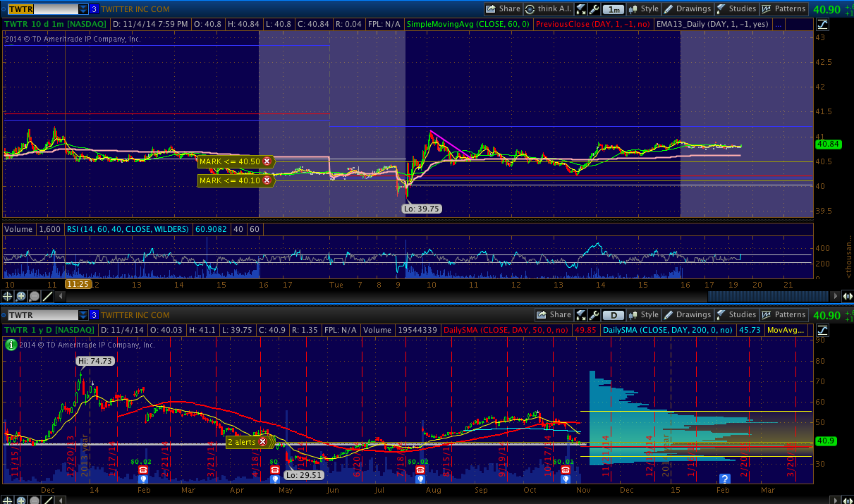Open the bottom chart symbol dropdown arrow
Screen dimensions: 854x504
[x=83, y=315]
